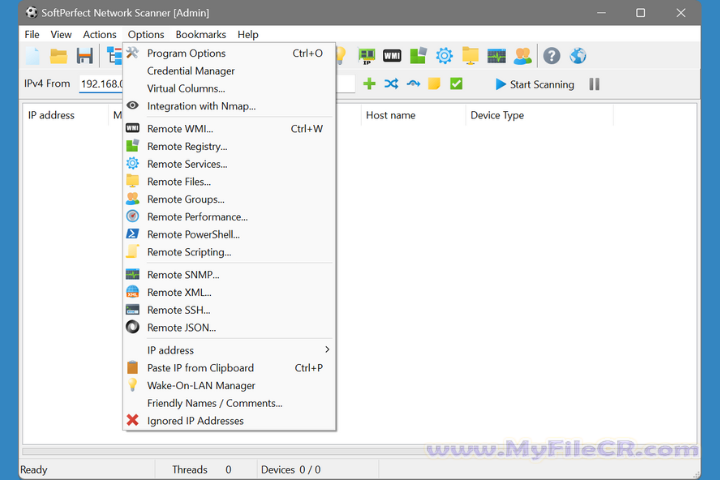Choose Remote WMI... from the menu
Viewport: 720px width, 480px height.
(229, 129)
